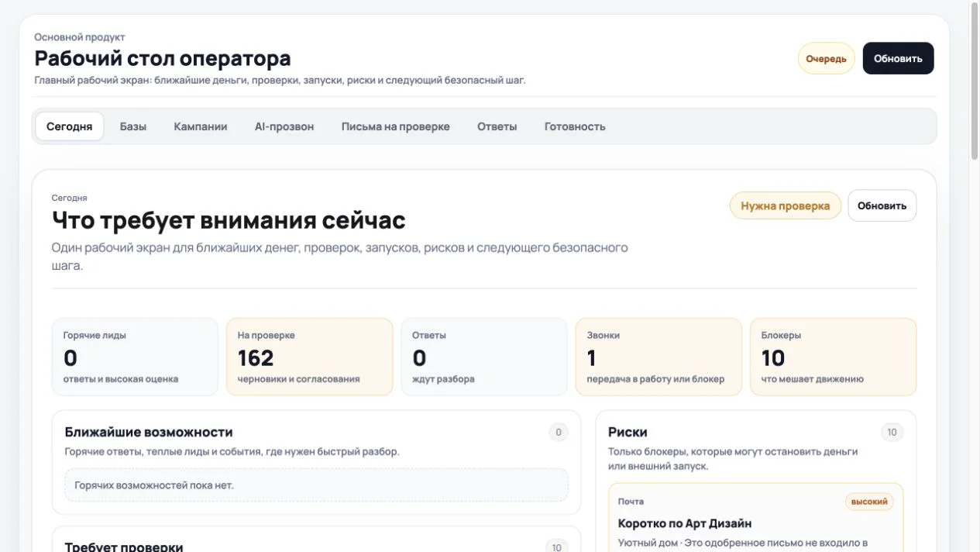
Task: Click the Риски panel heading
Action: (628, 432)
